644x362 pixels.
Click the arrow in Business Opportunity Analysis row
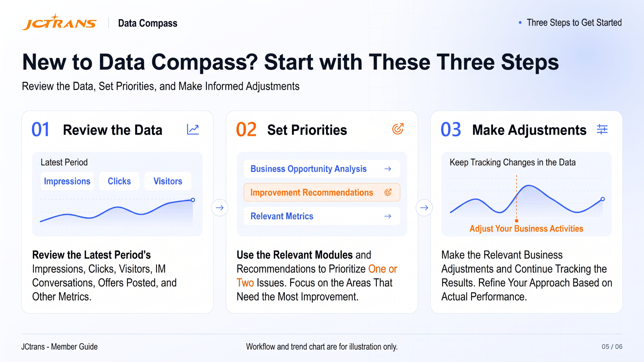(388, 169)
